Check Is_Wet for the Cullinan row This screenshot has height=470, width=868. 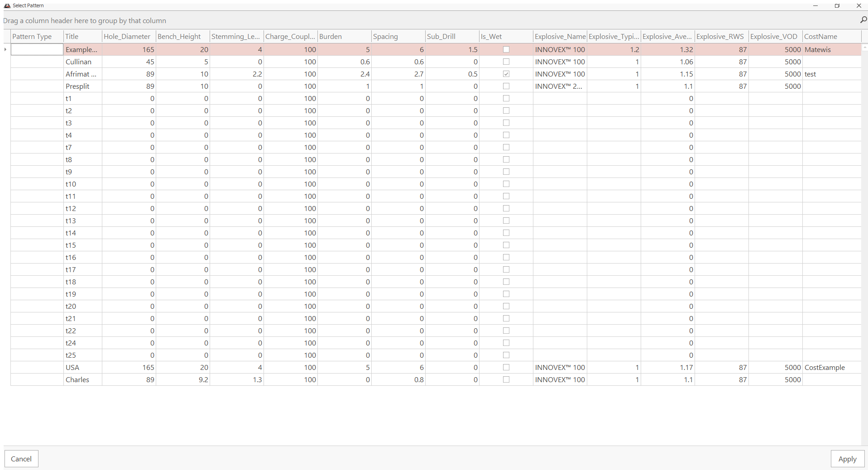[506, 62]
